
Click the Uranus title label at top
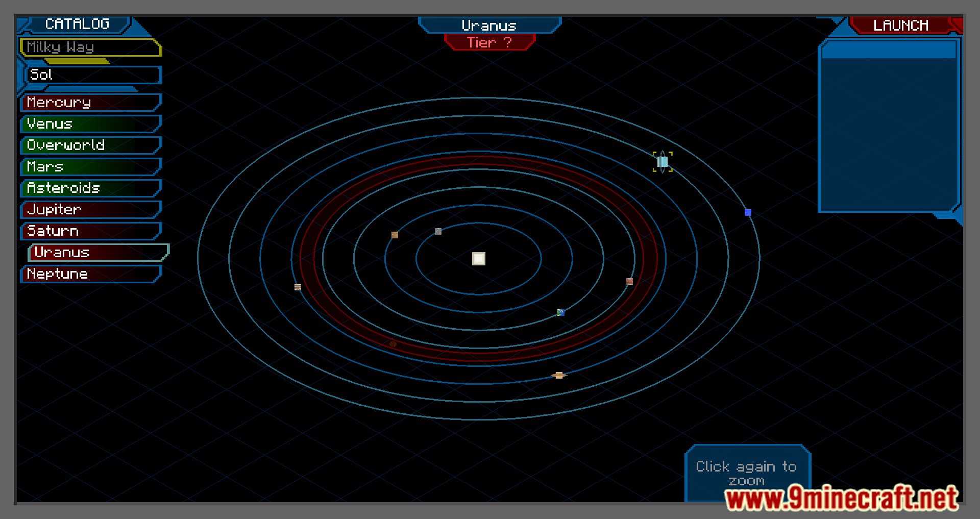click(489, 25)
